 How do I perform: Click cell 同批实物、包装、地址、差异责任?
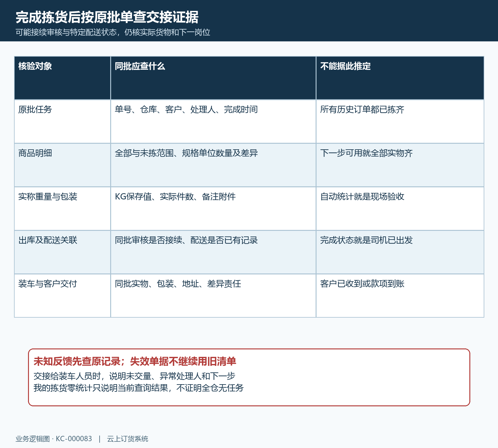(213, 296)
